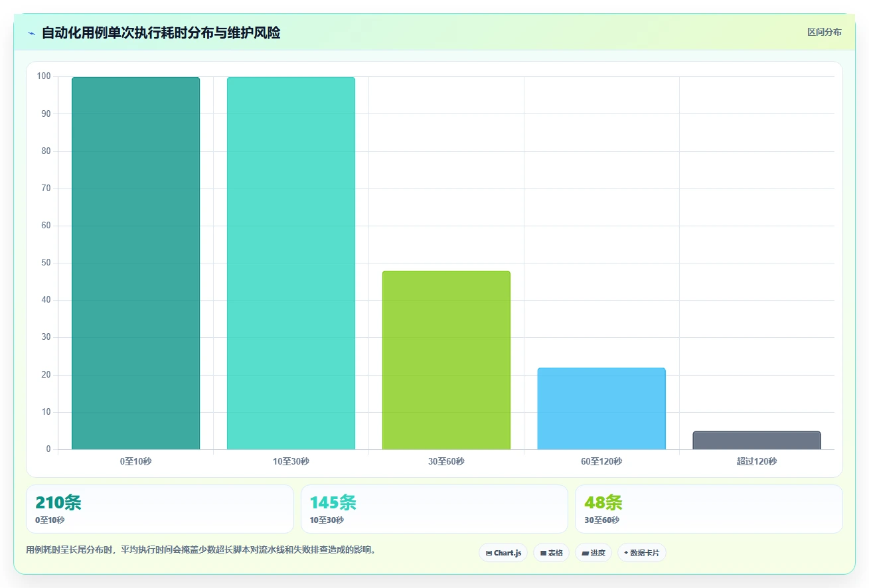Click the y-axis value 0

click(48, 449)
